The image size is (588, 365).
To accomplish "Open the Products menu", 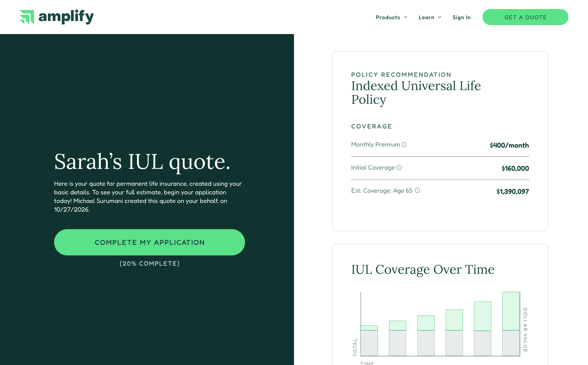I will pos(388,17).
